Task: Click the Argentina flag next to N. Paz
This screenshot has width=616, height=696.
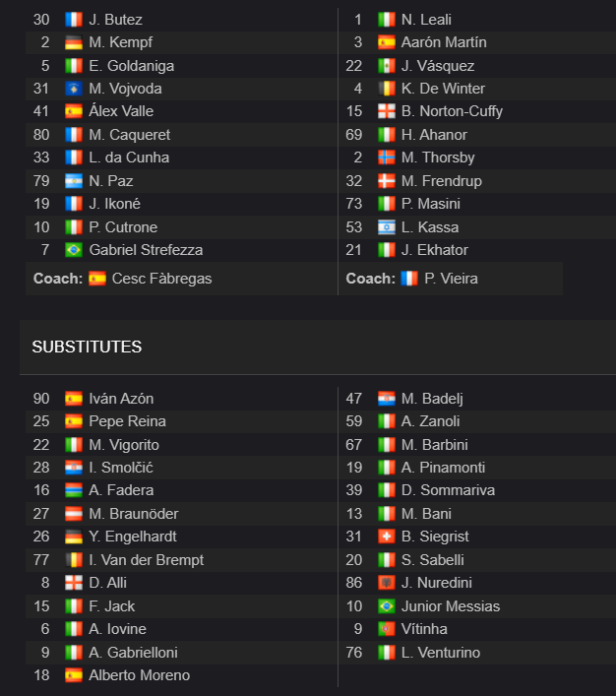Action: [x=74, y=181]
